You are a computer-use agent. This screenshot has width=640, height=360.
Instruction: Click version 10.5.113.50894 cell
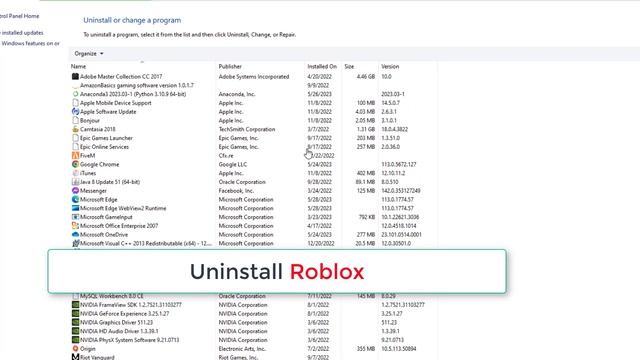pos(399,349)
